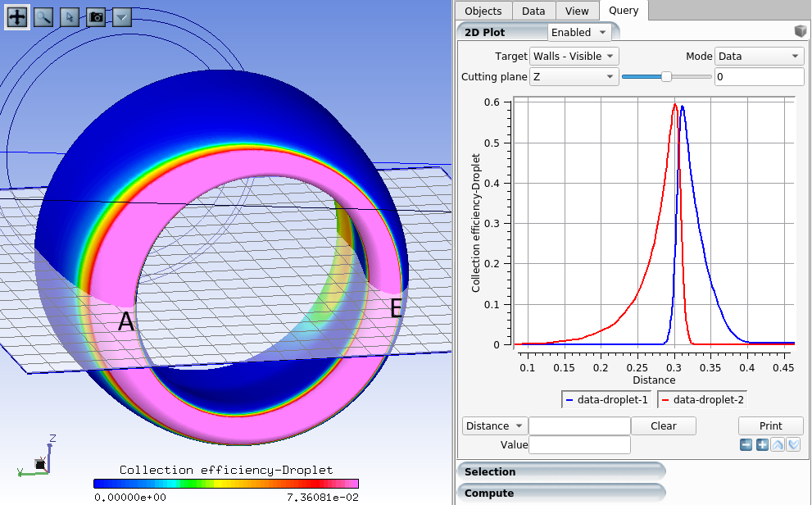
Task: Select the pan/move navigation tool
Action: click(17, 16)
